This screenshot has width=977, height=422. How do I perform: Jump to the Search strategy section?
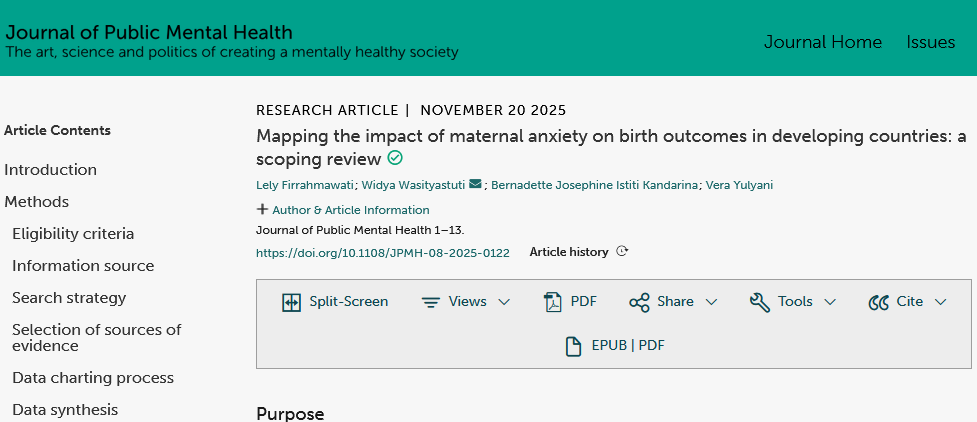69,298
